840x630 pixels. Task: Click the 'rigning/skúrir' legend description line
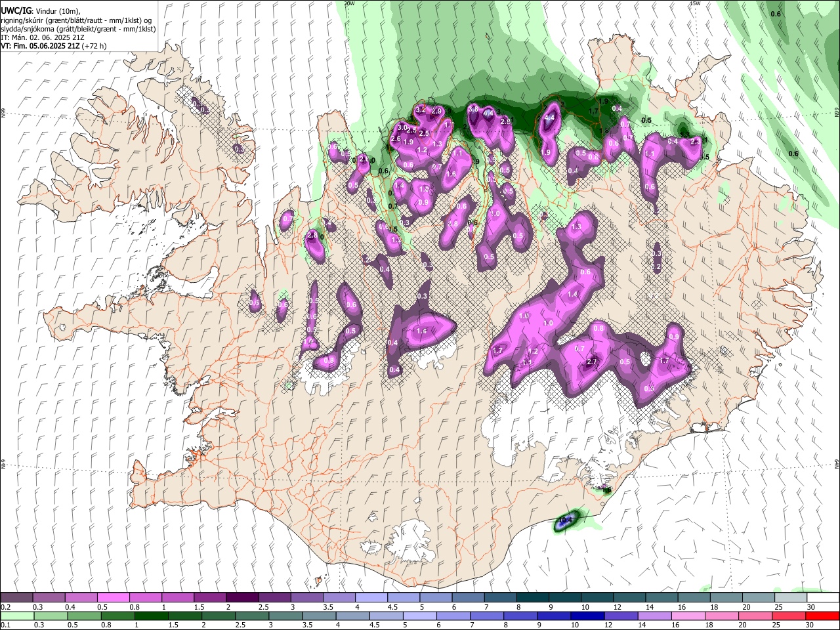point(77,20)
